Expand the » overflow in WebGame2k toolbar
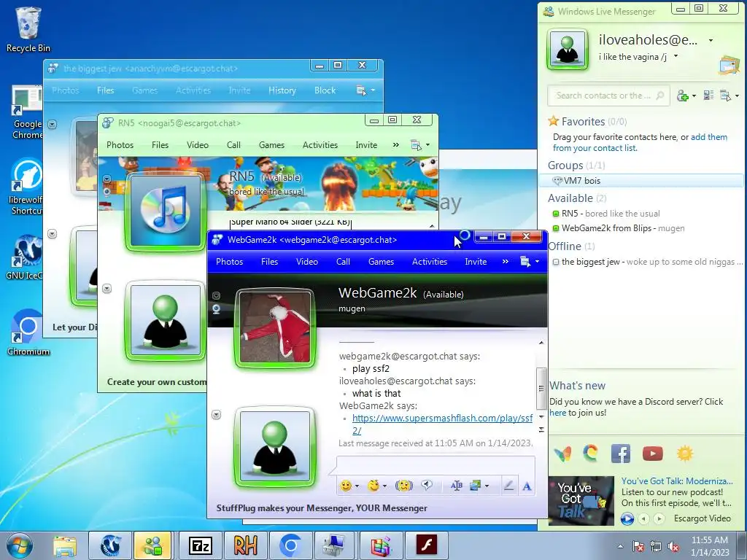The height and width of the screenshot is (560, 747). click(x=505, y=262)
